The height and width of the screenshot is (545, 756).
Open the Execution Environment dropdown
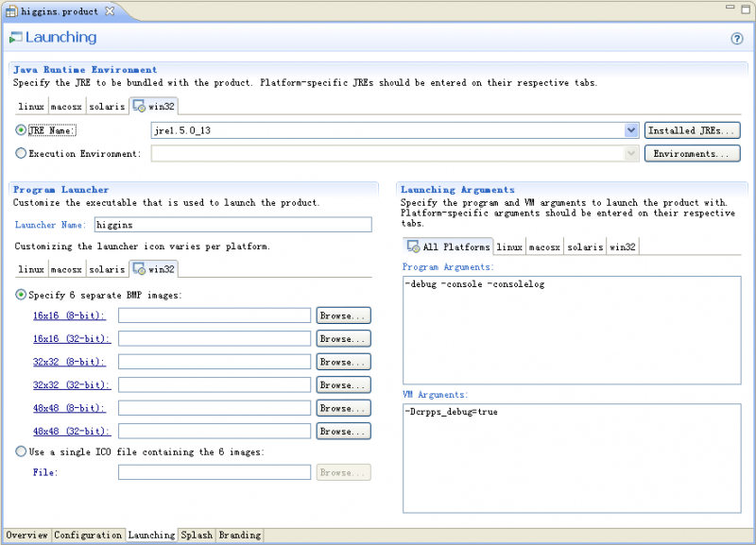(630, 153)
